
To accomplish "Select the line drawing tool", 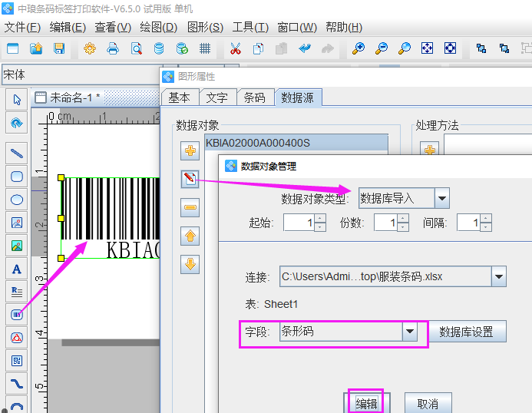I will [x=17, y=154].
